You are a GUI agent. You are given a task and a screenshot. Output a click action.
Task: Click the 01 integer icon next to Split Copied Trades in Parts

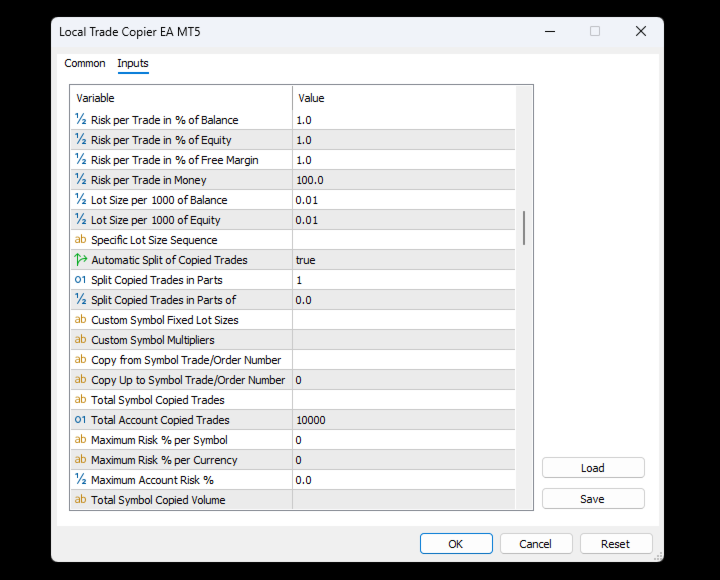[x=80, y=280]
